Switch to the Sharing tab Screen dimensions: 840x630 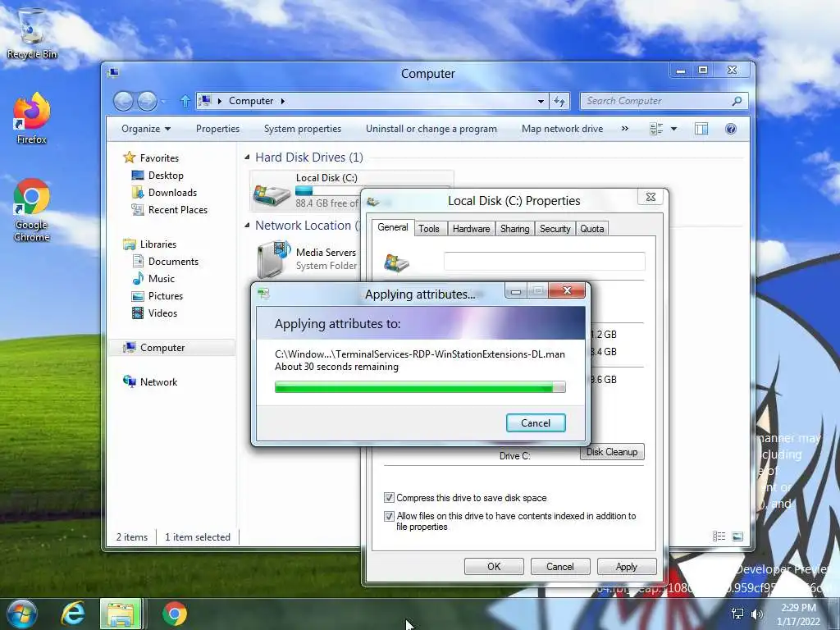click(514, 229)
